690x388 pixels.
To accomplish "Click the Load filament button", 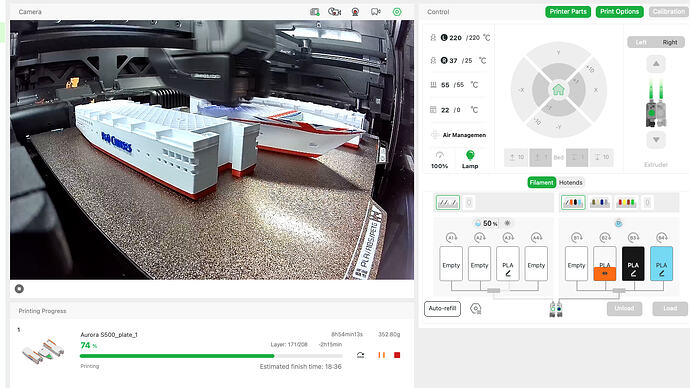I will point(670,309).
